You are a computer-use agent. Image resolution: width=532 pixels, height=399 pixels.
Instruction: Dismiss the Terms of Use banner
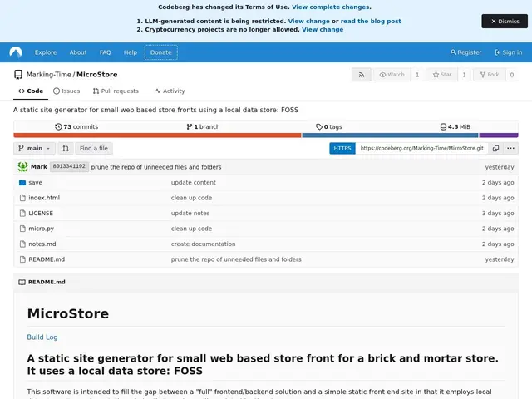(505, 22)
